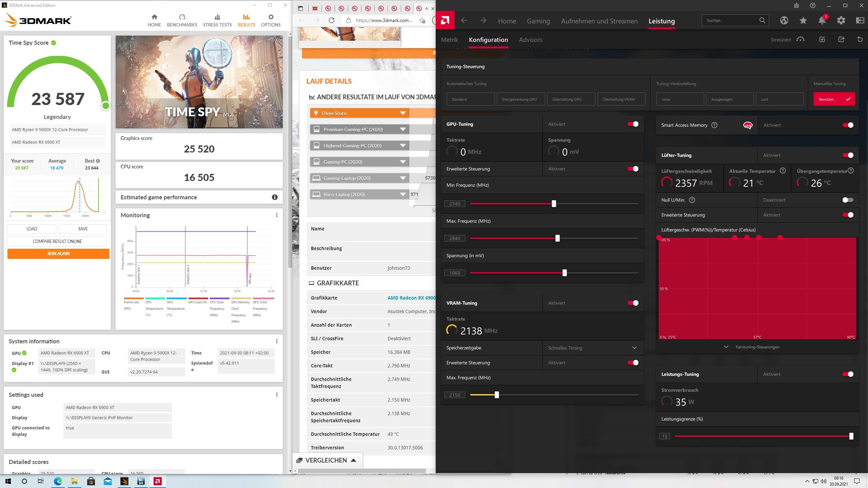Expand Büro-Laptop (2020) row
Screen dimensions: 868x488
(x=402, y=195)
